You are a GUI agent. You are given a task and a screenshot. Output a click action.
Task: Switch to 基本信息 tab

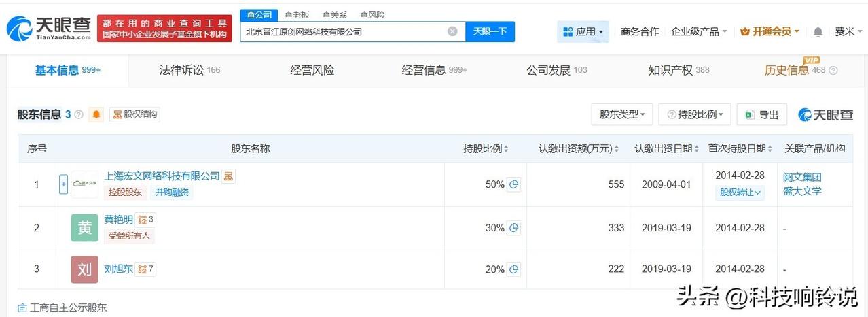(x=67, y=70)
